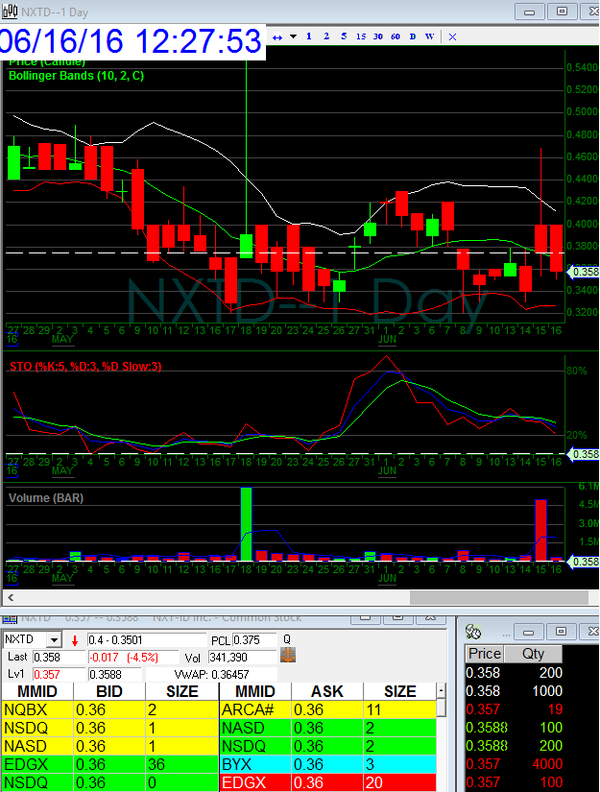Click the blue X icon in chart toolbar
Image resolution: width=600 pixels, height=792 pixels.
452,36
